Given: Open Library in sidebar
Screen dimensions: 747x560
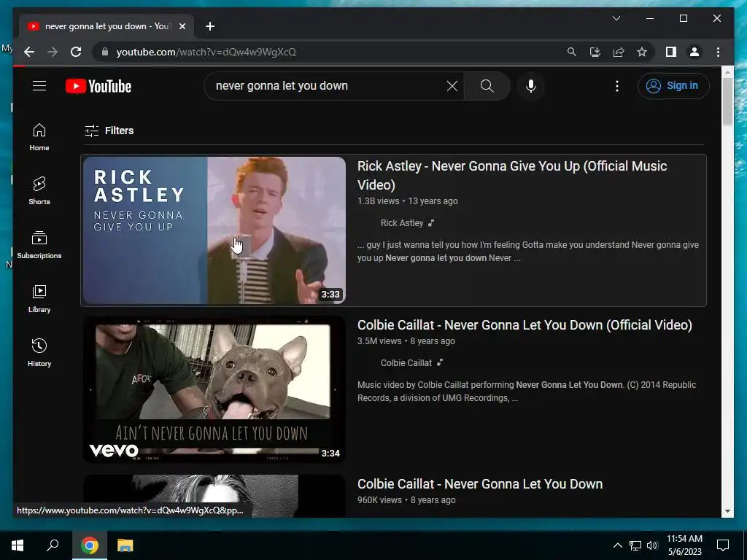Looking at the screenshot, I should click(x=39, y=298).
